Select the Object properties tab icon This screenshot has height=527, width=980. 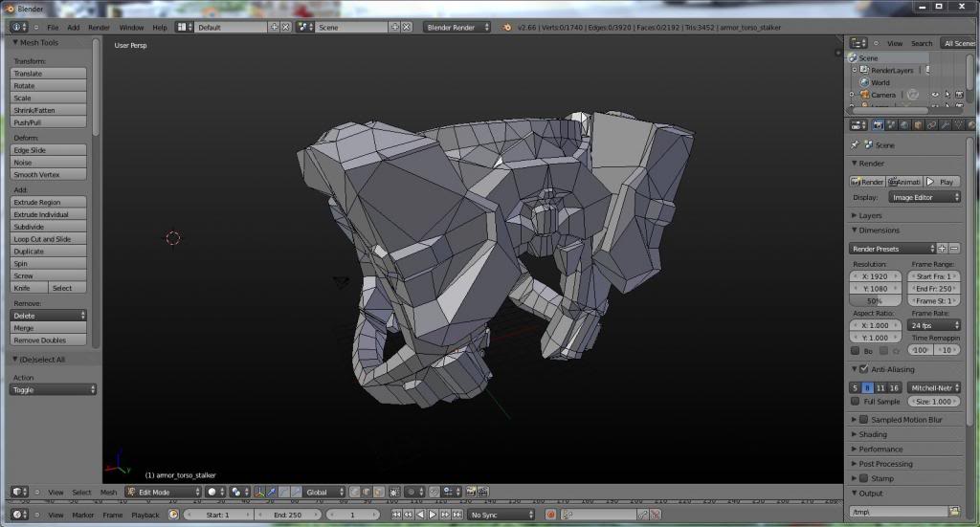[x=918, y=125]
